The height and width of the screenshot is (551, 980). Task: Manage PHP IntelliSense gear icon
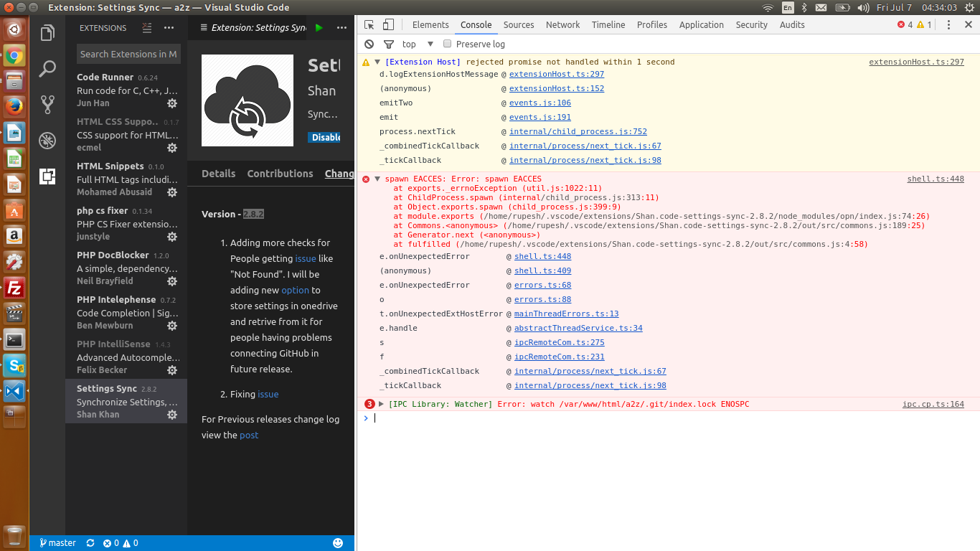pyautogui.click(x=172, y=370)
